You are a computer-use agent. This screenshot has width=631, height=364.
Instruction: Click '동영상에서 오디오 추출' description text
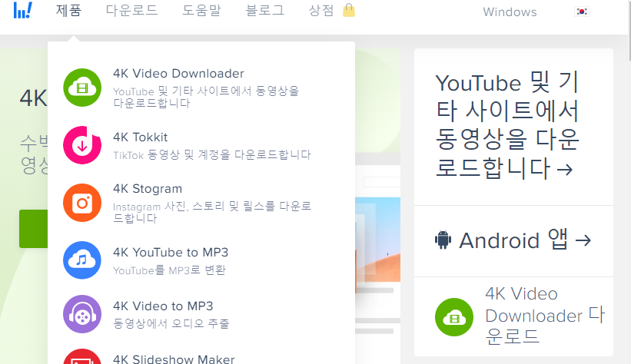point(171,323)
